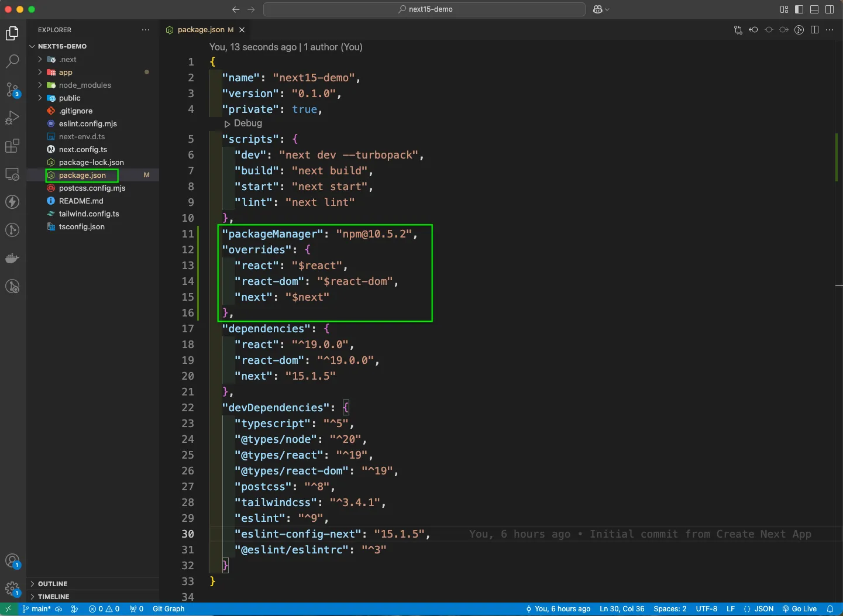Click the Debug codelens above scripts
This screenshot has height=616, width=843.
tap(243, 123)
